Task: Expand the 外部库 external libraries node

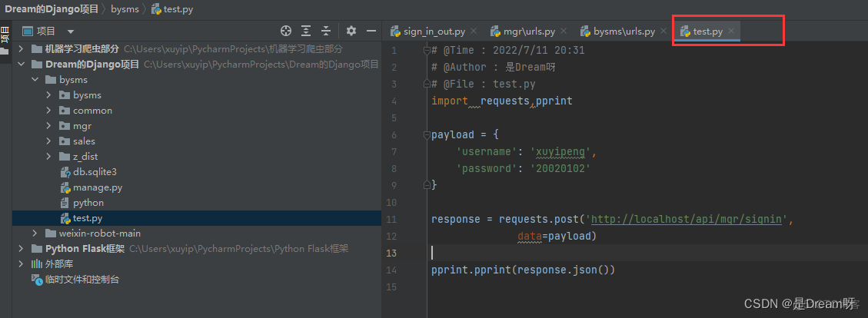Action: pyautogui.click(x=21, y=263)
